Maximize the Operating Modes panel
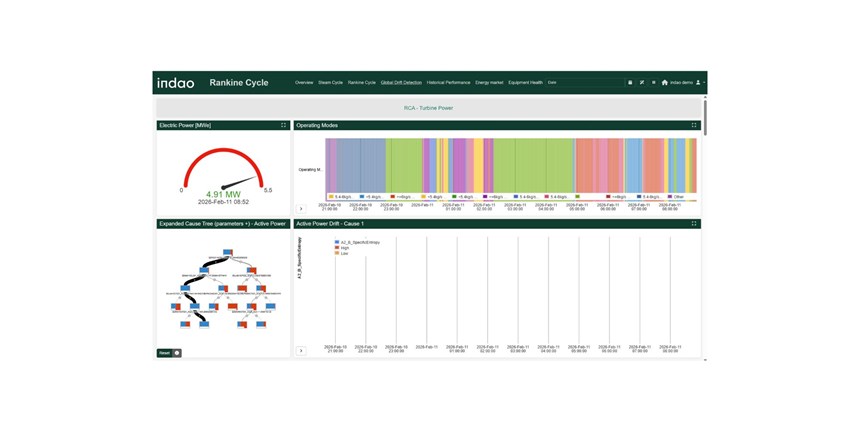The height and width of the screenshot is (430, 860). click(x=694, y=126)
